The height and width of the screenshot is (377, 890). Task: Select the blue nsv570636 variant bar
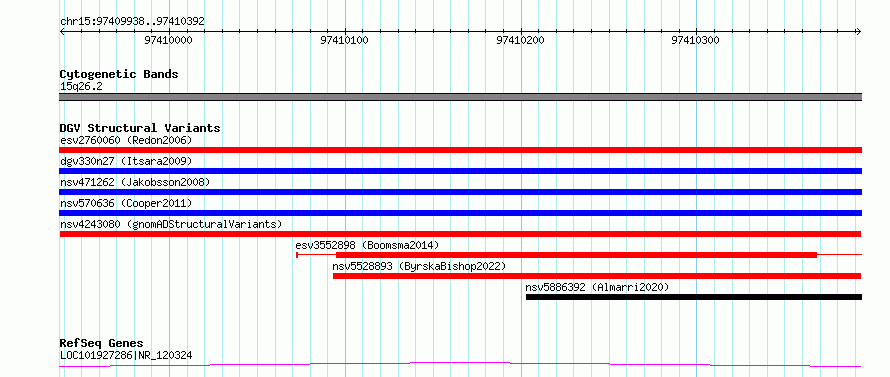pyautogui.click(x=461, y=213)
